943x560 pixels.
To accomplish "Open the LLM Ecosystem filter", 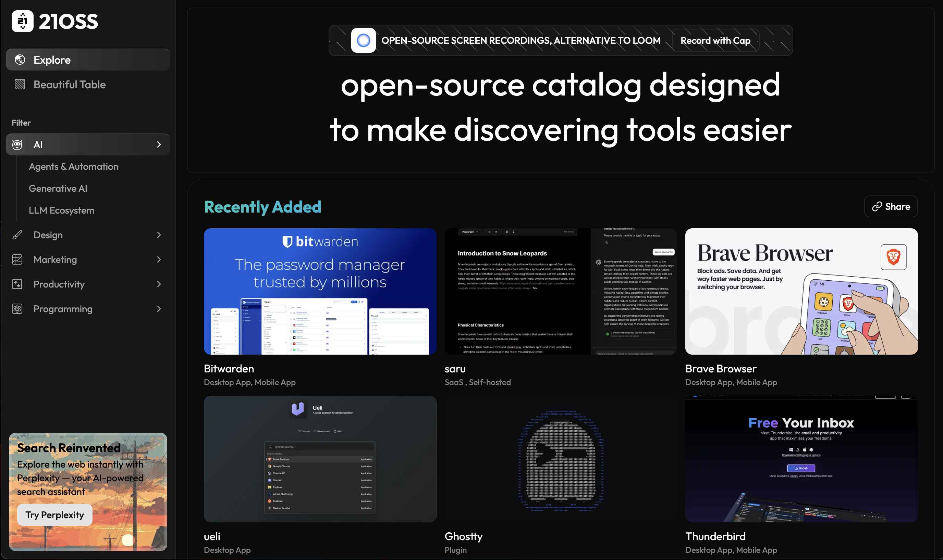I will click(x=62, y=210).
